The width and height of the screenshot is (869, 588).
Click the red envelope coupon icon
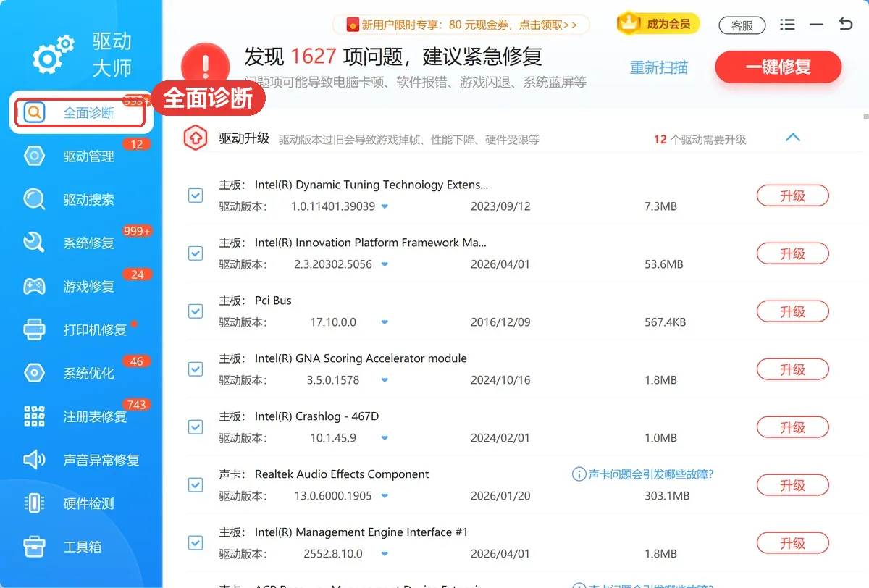click(x=353, y=25)
